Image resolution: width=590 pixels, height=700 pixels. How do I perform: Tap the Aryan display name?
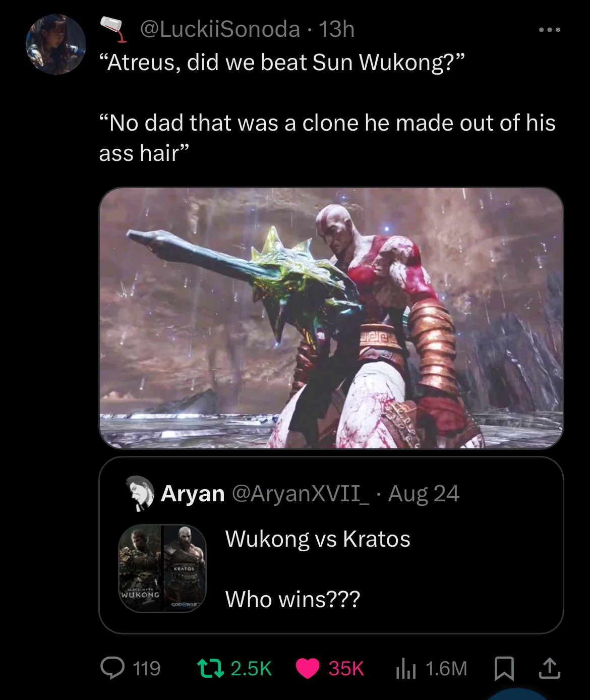click(x=192, y=494)
